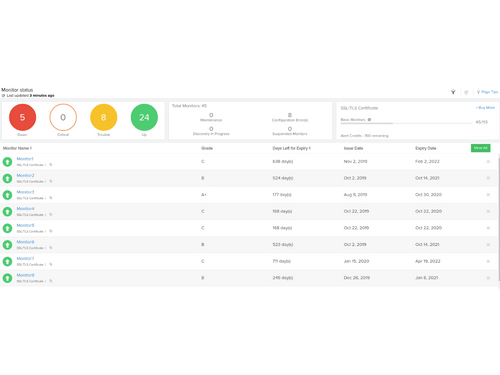500x375 pixels.
Task: Click the refresh icon beside Last updated
Action: pyautogui.click(x=3, y=96)
